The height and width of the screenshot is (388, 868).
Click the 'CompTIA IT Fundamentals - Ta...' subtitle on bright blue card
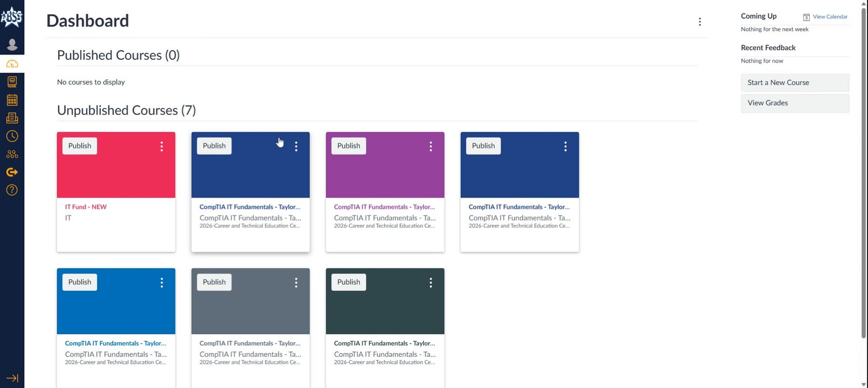(x=116, y=355)
